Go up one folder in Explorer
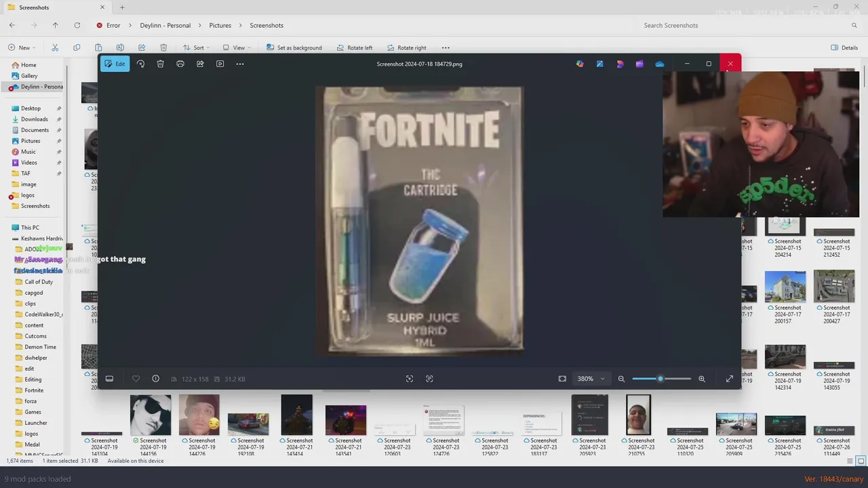The height and width of the screenshot is (488, 868). click(56, 25)
